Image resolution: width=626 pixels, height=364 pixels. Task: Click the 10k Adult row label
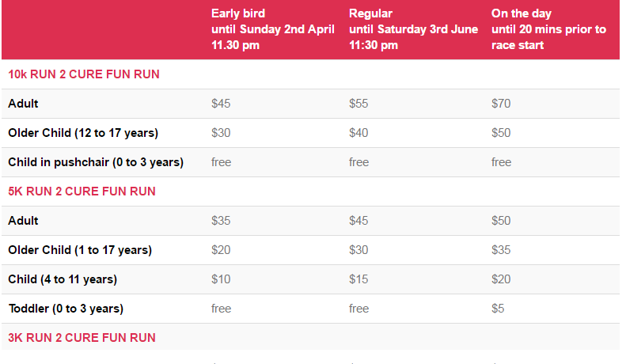click(x=23, y=104)
